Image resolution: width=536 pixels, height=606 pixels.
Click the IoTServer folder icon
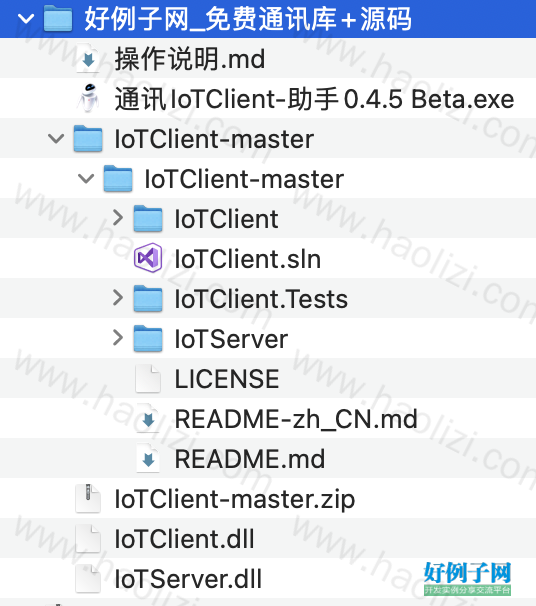148,338
